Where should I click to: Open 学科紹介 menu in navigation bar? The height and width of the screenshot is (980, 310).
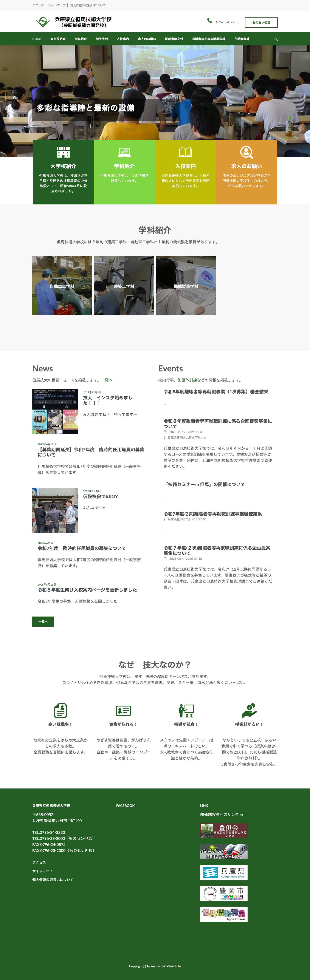81,39
